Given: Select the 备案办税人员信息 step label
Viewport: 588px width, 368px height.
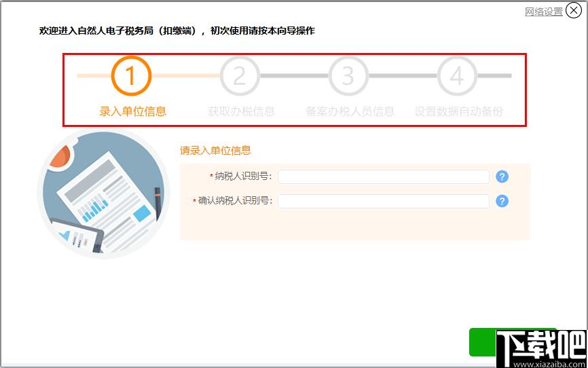Looking at the screenshot, I should click(350, 111).
